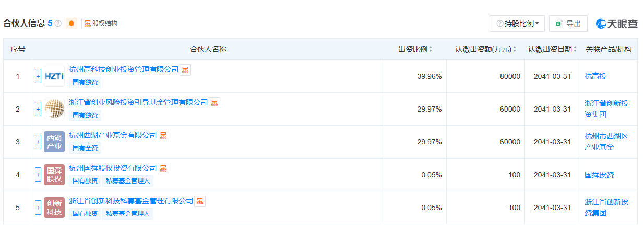Open equity structure icon for 浙江省创业风险投资引导基金管理有限公司
This screenshot has width=644, height=243.
[x=214, y=103]
